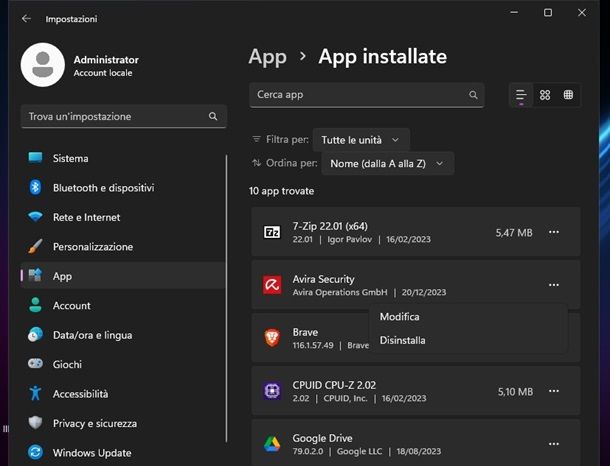Click the Privacy e sicurezza shield icon

35,423
